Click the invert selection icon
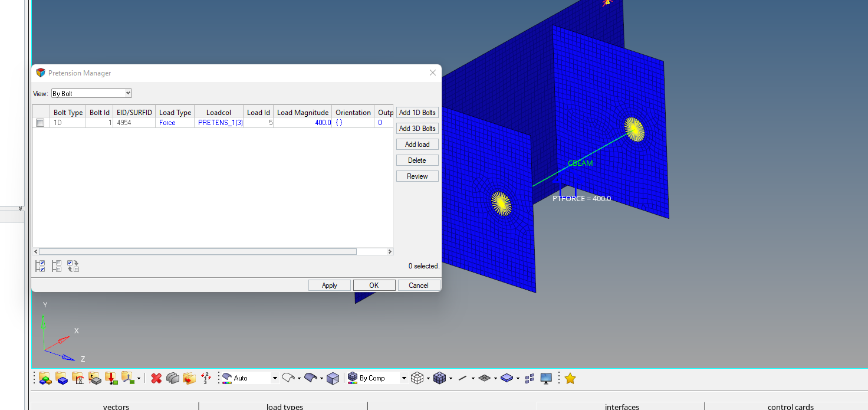 tap(73, 266)
